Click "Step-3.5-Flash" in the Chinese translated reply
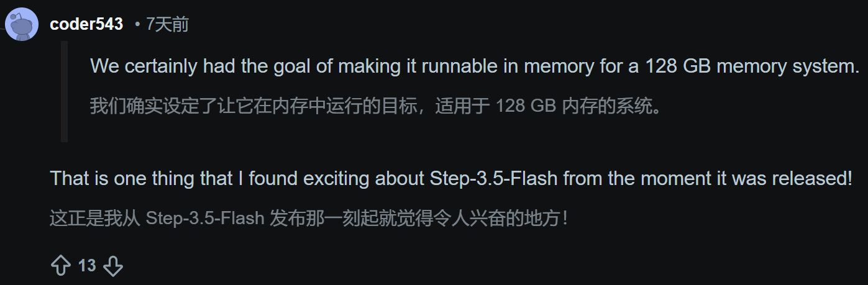The width and height of the screenshot is (868, 285). tap(205, 219)
